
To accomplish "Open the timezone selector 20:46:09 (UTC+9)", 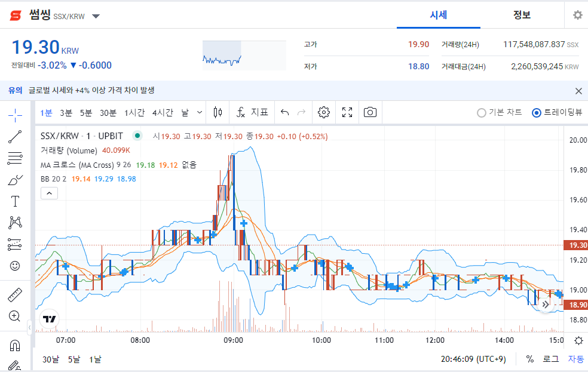I will pos(473,359).
